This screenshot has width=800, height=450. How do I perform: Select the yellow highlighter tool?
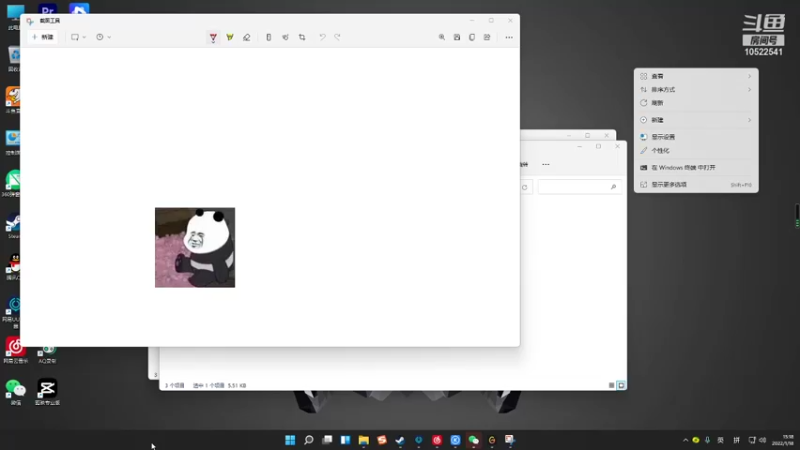230,37
